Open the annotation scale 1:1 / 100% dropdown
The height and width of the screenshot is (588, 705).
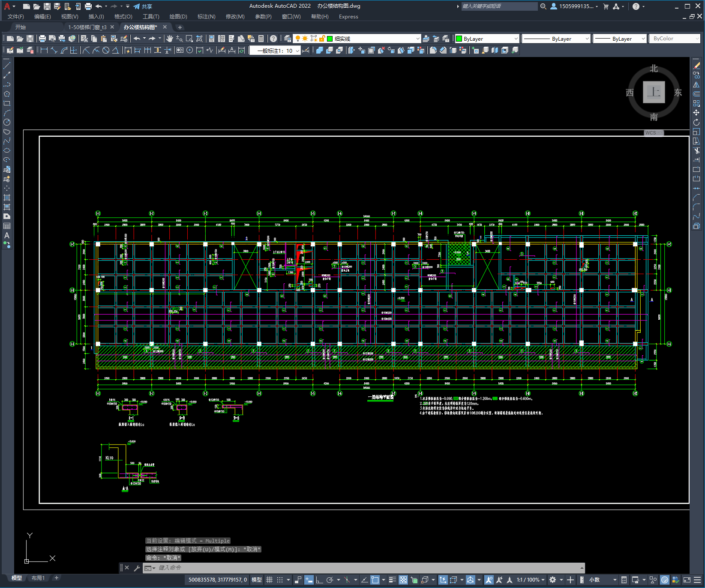(531, 580)
